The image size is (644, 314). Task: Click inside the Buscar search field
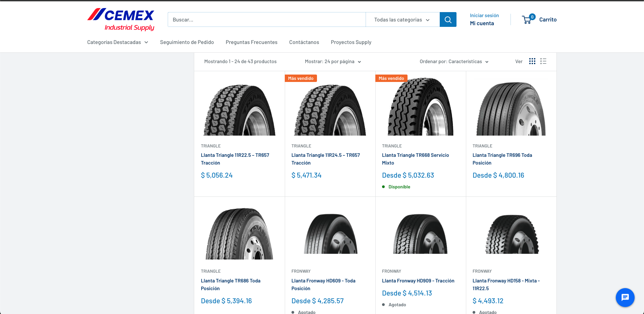tap(266, 19)
